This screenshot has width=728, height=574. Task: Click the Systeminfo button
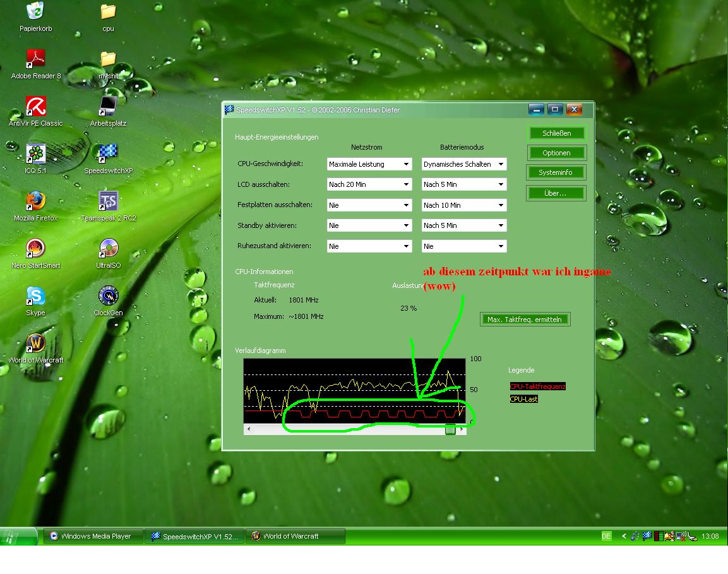point(556,172)
